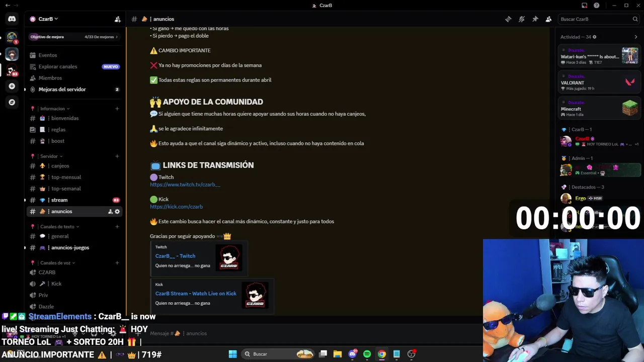Go back with the left arrow icon
This screenshot has width=644, height=362.
[7, 6]
